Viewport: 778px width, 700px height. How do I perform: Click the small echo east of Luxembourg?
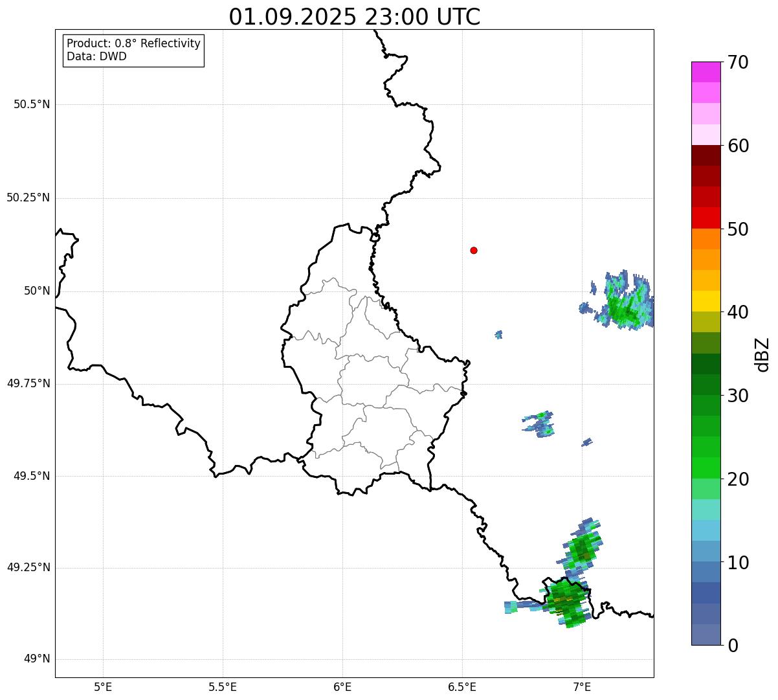click(498, 335)
